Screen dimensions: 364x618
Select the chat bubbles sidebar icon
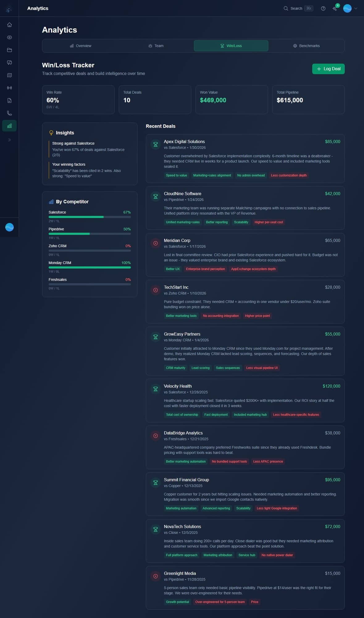pos(9,63)
